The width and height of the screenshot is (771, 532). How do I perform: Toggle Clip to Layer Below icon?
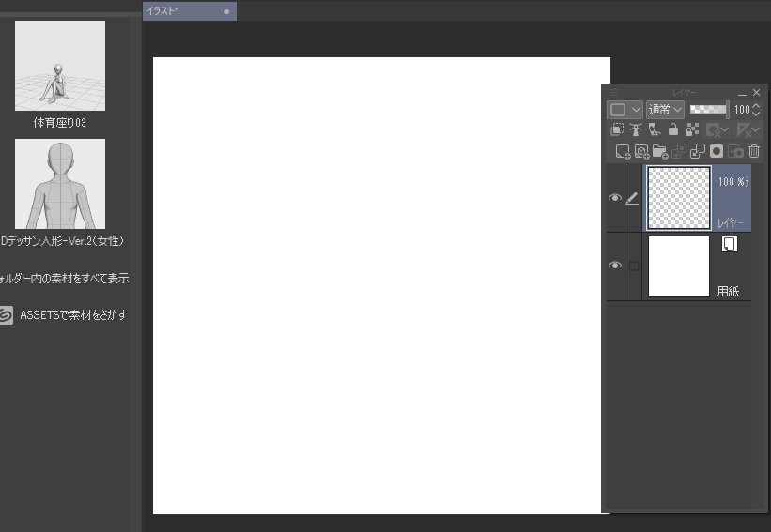click(x=617, y=129)
